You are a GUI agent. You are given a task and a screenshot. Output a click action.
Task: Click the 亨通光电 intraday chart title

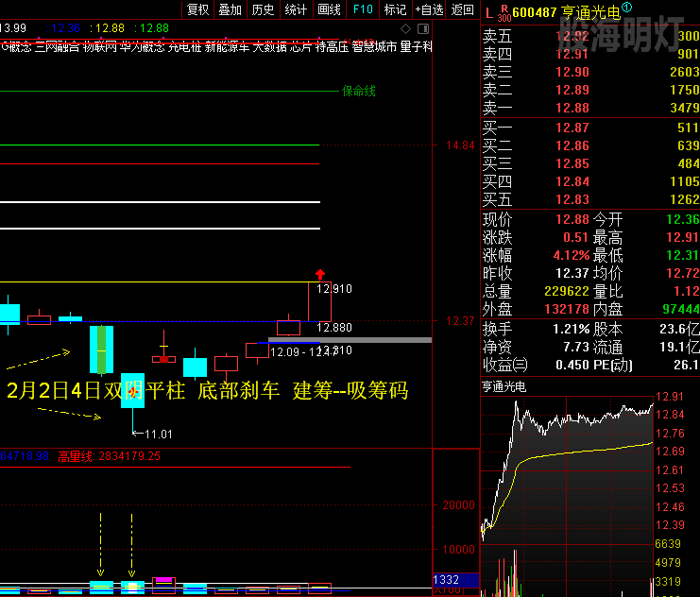(504, 386)
